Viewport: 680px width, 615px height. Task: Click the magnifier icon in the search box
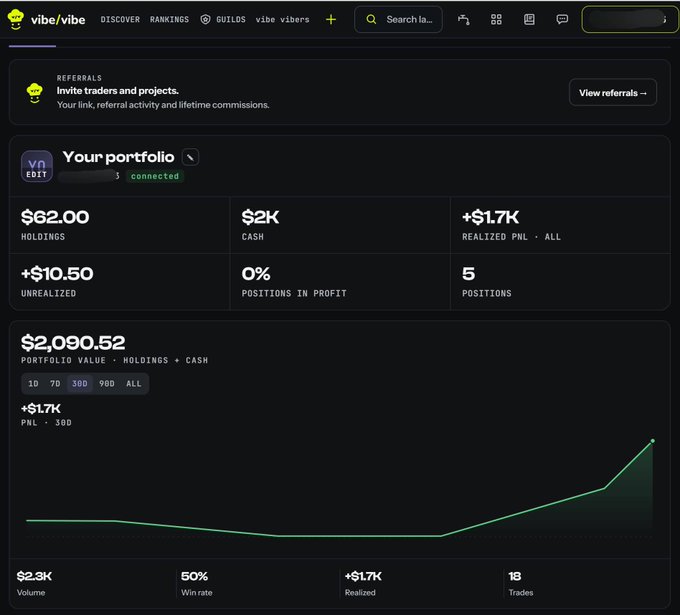(371, 20)
